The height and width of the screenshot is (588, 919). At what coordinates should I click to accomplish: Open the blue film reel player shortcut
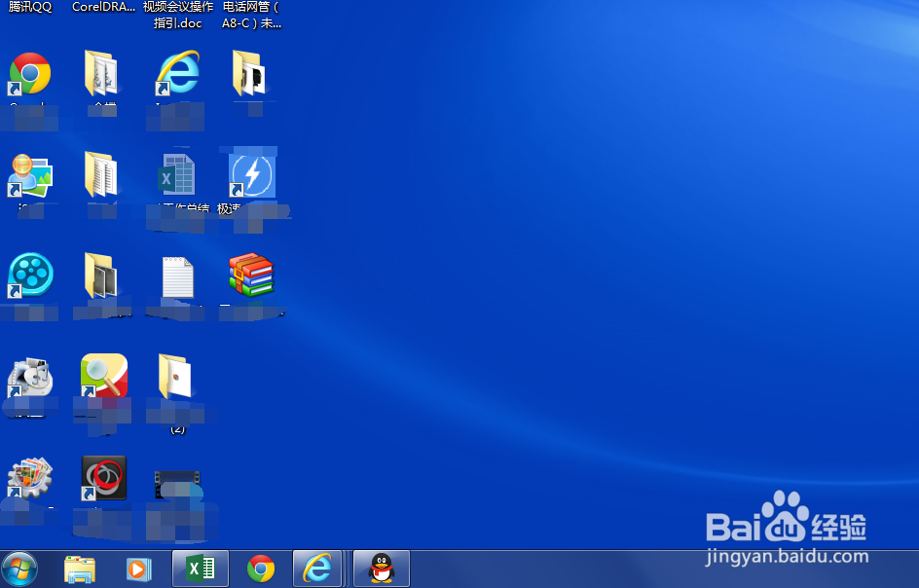click(30, 275)
